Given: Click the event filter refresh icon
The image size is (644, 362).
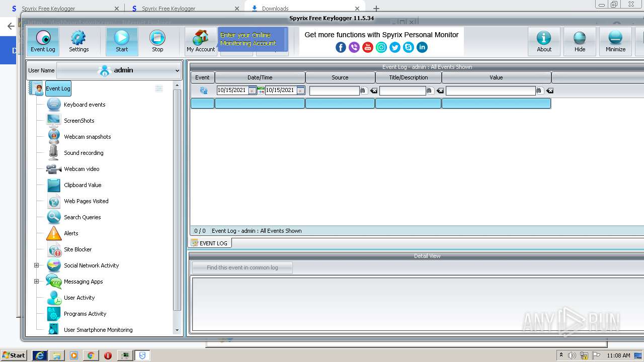Looking at the screenshot, I should (203, 90).
